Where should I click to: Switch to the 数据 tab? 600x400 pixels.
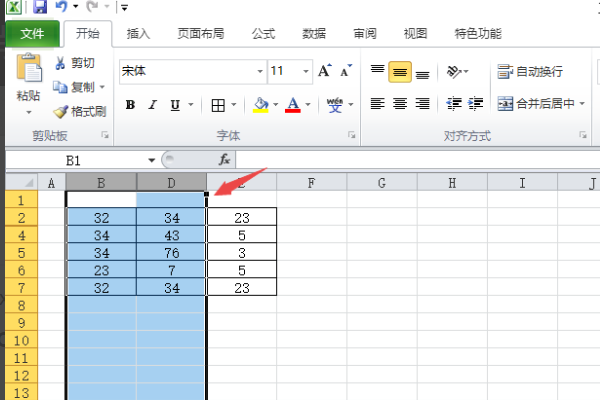point(314,34)
